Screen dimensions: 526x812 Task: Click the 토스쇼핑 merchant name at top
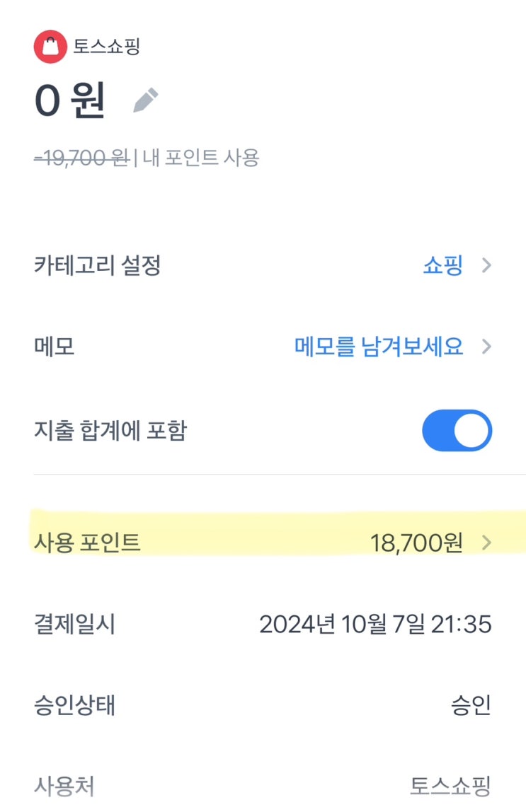[107, 47]
